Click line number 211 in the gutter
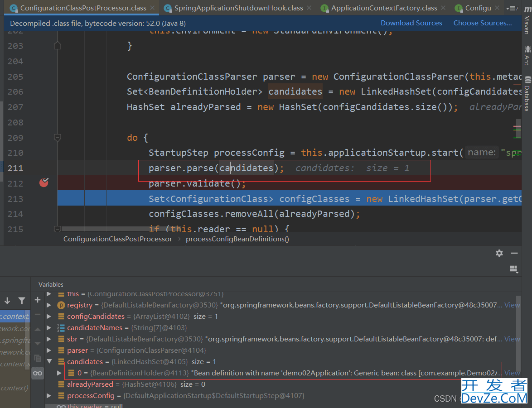 (15, 168)
